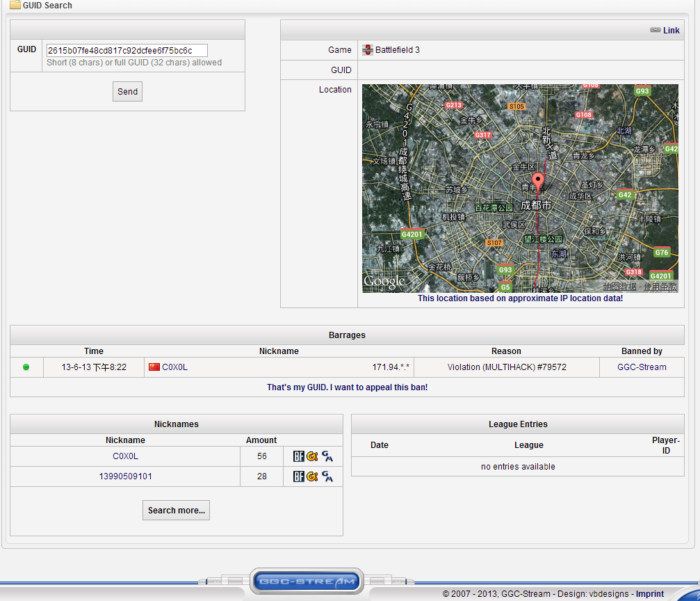This screenshot has width=700, height=601.
Task: Click the BF icon in the C0X0L row
Action: [298, 456]
